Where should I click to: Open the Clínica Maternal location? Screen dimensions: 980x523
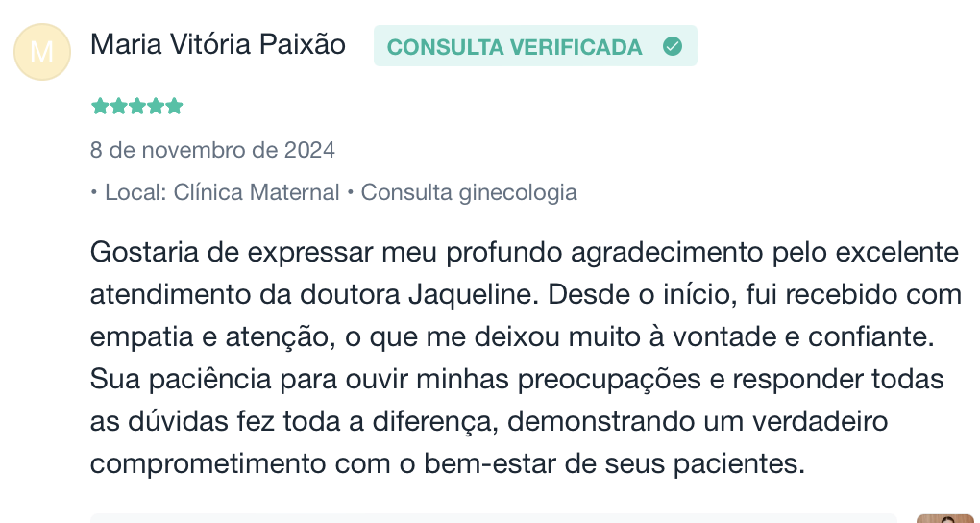tap(257, 192)
